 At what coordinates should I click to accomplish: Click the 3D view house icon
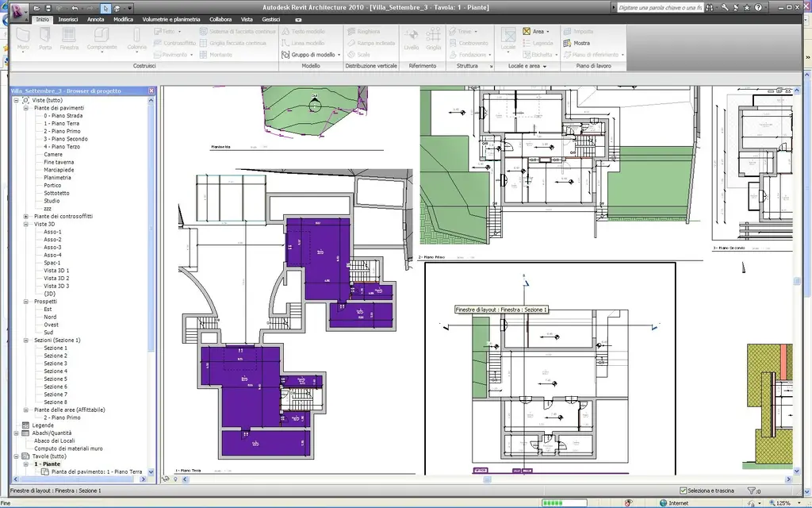tap(117, 8)
